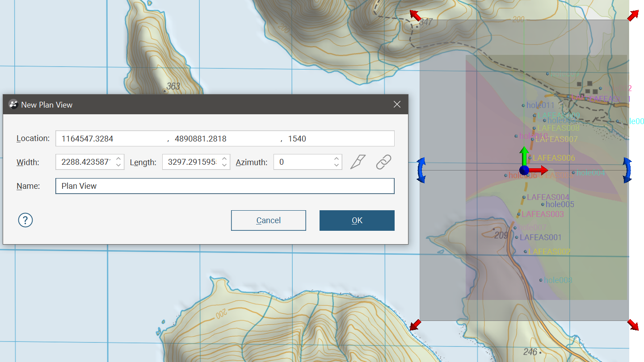Image resolution: width=644 pixels, height=362 pixels.
Task: Close the New Plan View dialog
Action: point(396,104)
